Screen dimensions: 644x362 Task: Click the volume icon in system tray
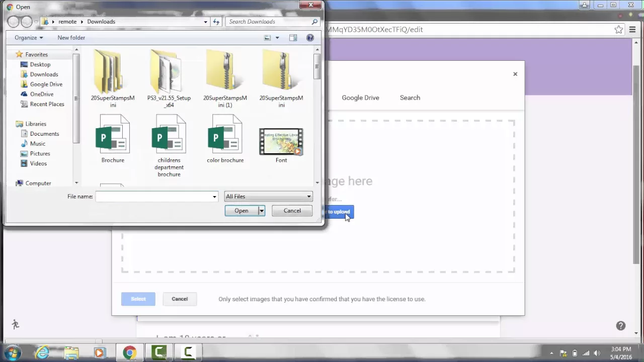[x=597, y=353]
